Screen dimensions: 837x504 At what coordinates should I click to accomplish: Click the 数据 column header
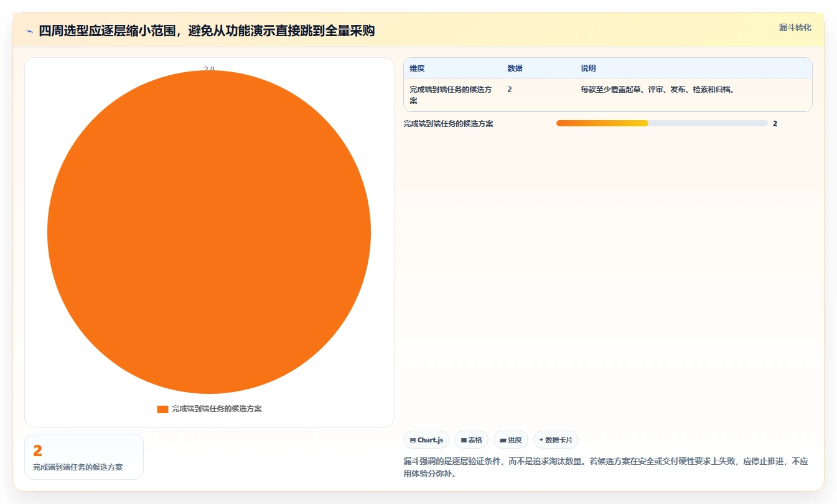(515, 68)
